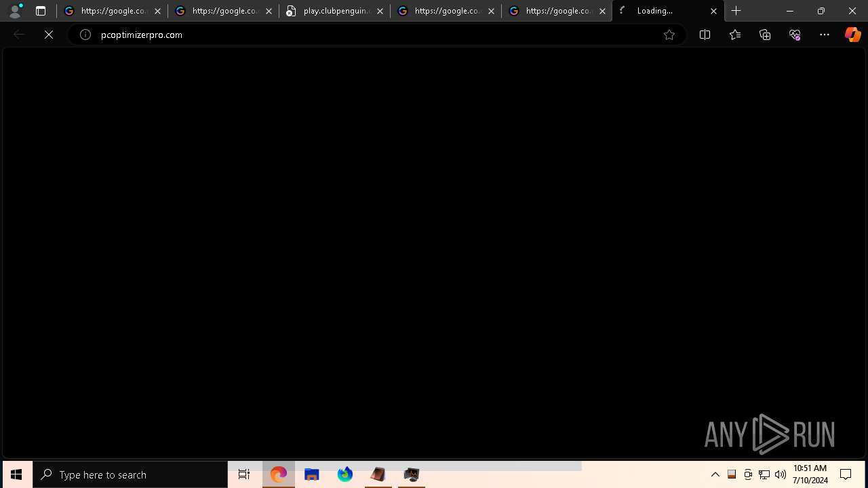Close the play.clubpenguin tab

380,11
